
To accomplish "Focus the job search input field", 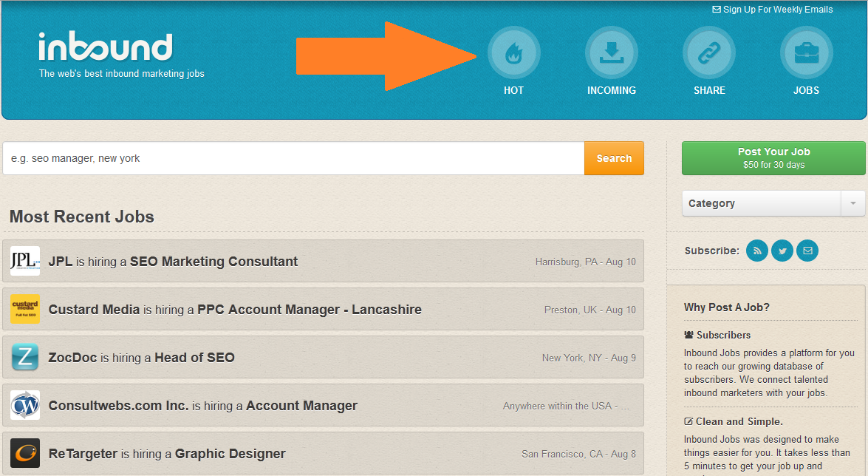I will coord(293,158).
